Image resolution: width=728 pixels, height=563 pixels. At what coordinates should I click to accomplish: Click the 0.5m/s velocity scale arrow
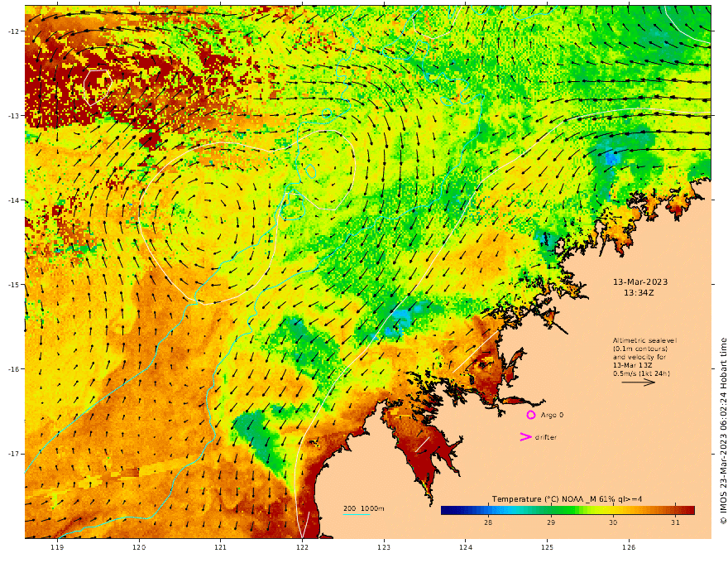pyautogui.click(x=639, y=383)
